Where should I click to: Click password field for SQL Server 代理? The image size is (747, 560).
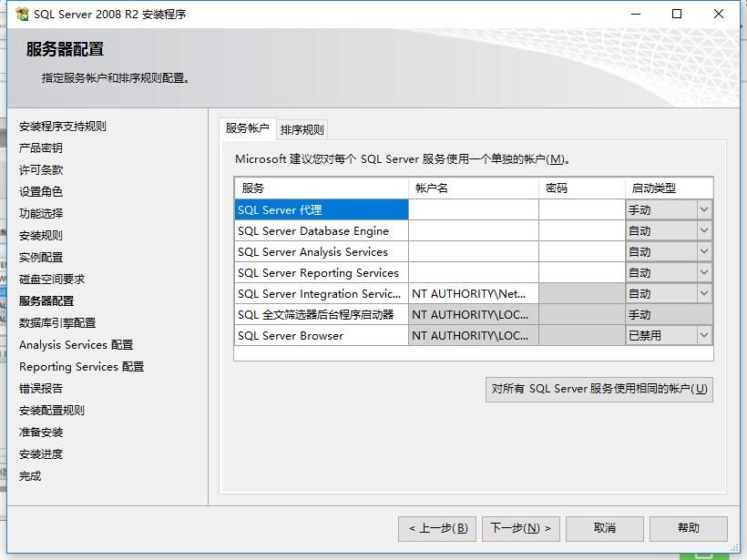(x=582, y=209)
